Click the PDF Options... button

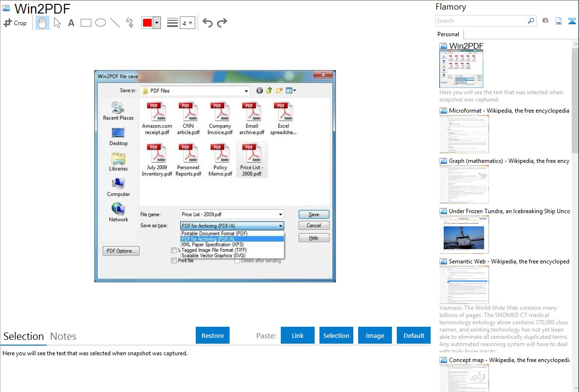pyautogui.click(x=121, y=251)
